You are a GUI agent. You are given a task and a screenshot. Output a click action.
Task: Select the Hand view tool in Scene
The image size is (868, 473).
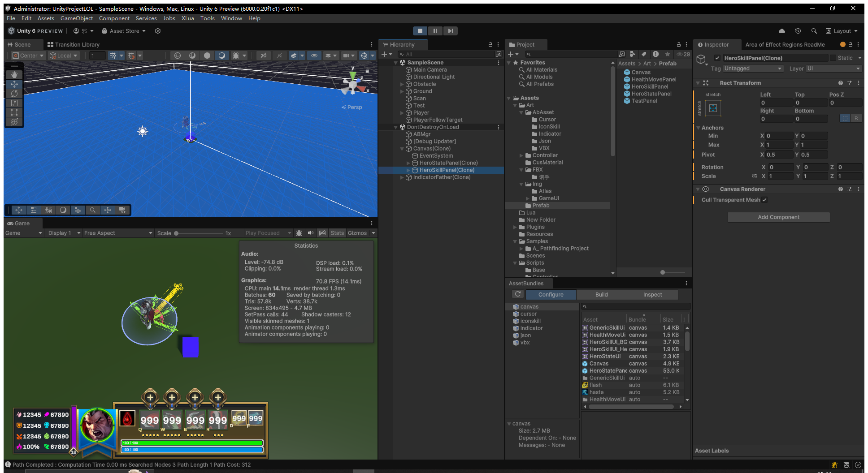tap(14, 74)
